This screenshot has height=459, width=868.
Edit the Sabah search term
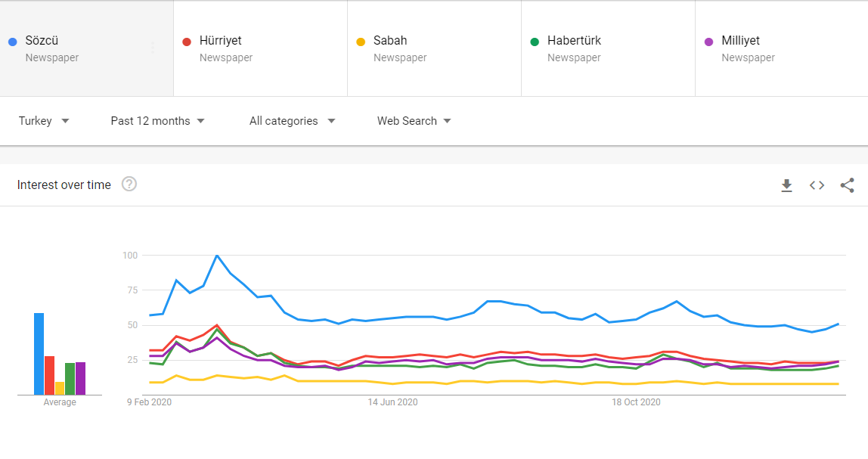tap(390, 41)
